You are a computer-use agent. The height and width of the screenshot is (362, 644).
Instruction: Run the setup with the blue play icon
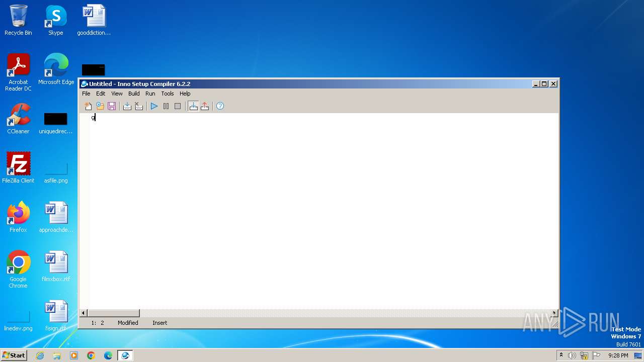(154, 106)
